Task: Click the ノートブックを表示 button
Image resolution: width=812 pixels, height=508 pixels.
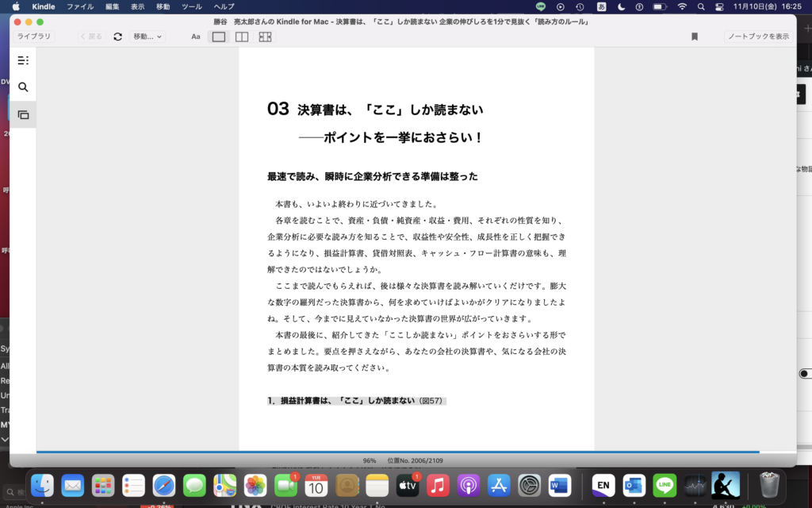Action: [x=758, y=37]
